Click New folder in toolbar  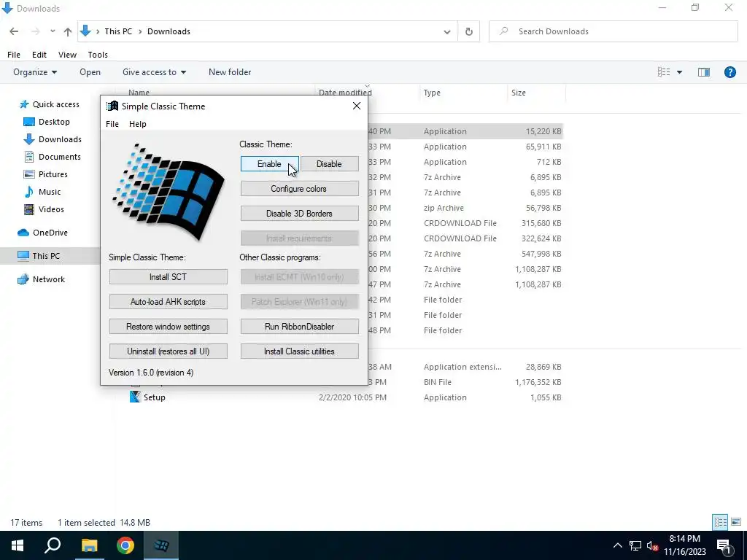tap(230, 72)
